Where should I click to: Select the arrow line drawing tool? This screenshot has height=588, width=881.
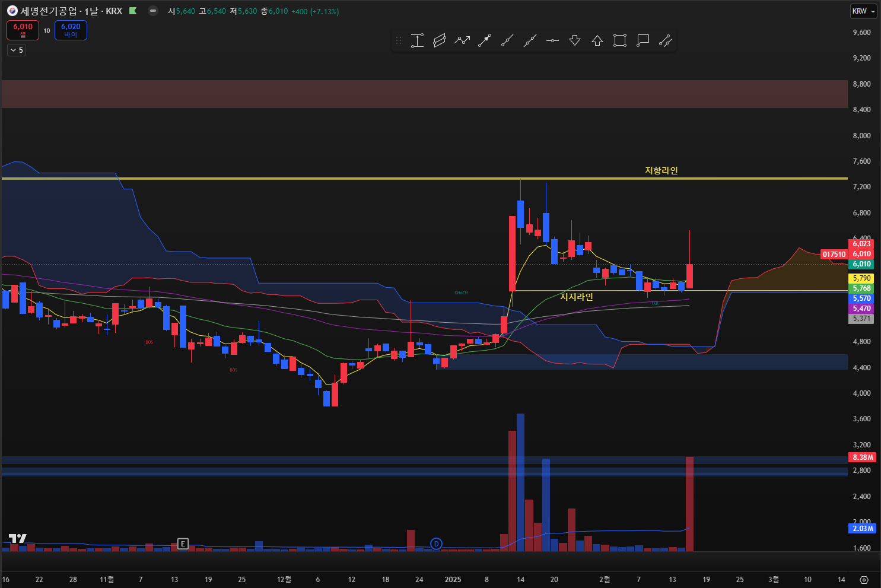(485, 40)
